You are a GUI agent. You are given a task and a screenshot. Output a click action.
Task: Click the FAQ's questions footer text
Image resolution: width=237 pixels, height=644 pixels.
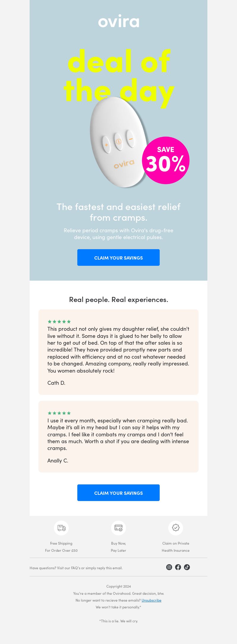click(76, 568)
